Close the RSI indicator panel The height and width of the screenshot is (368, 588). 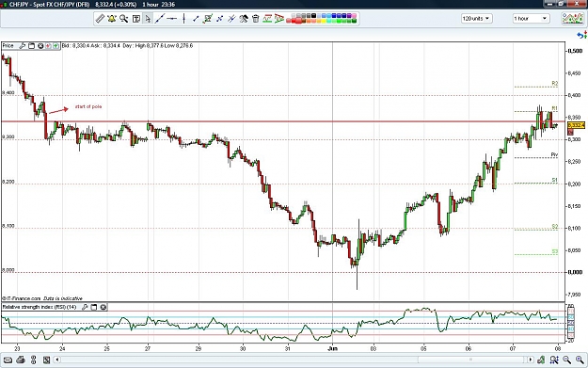point(103,307)
